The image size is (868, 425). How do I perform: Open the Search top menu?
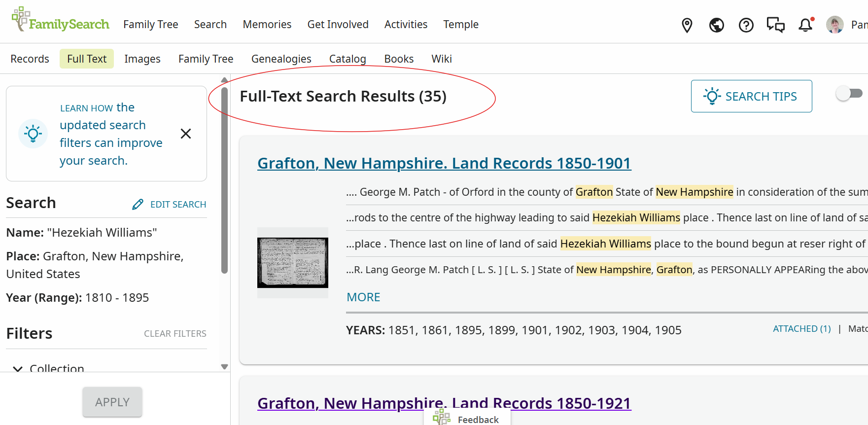pos(210,25)
